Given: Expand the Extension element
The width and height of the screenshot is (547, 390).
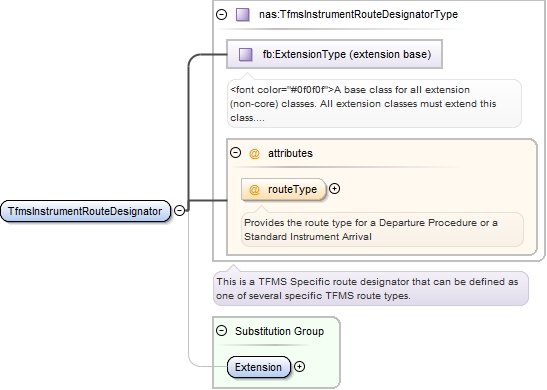Looking at the screenshot, I should [x=299, y=367].
